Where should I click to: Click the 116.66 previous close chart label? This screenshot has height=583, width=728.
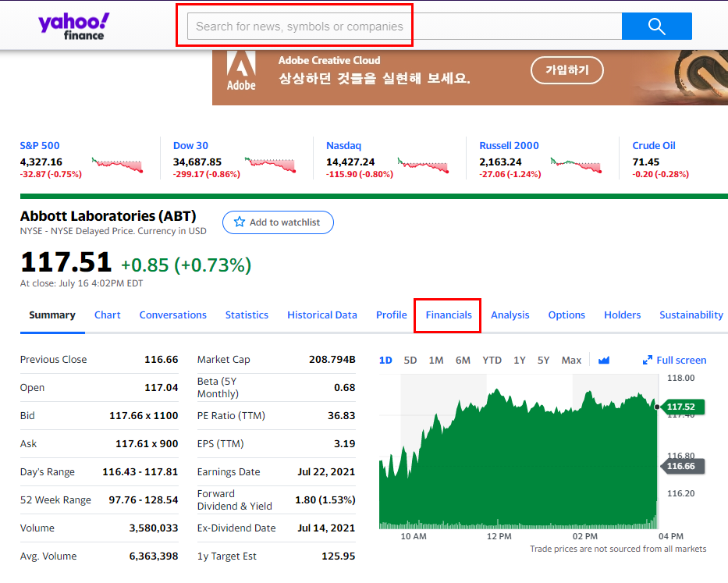pyautogui.click(x=681, y=466)
